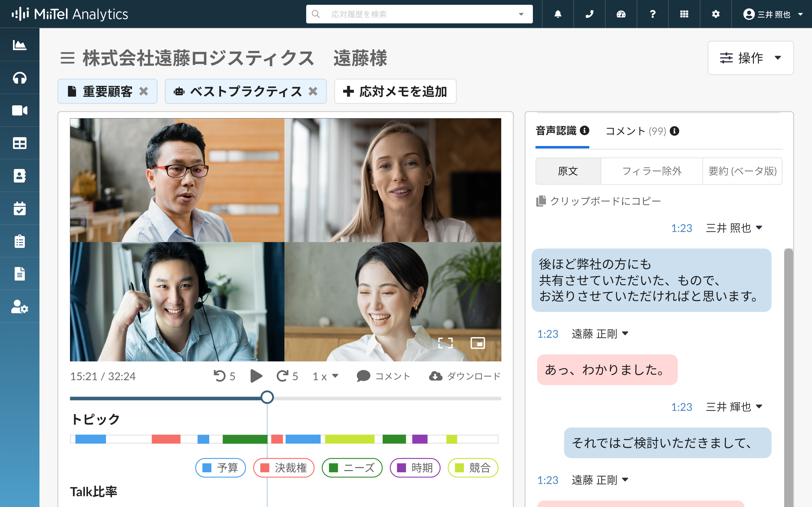
Task: Open the video camera sidebar icon
Action: [x=19, y=110]
